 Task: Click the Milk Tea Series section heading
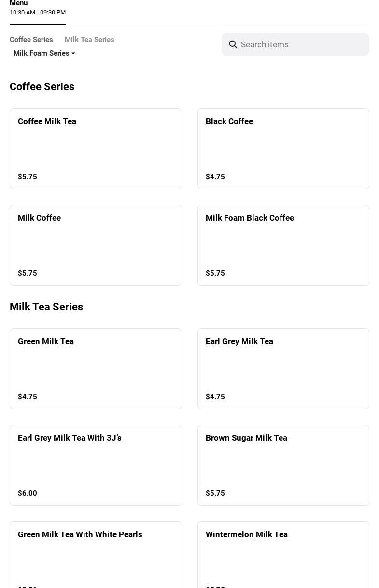point(46,307)
